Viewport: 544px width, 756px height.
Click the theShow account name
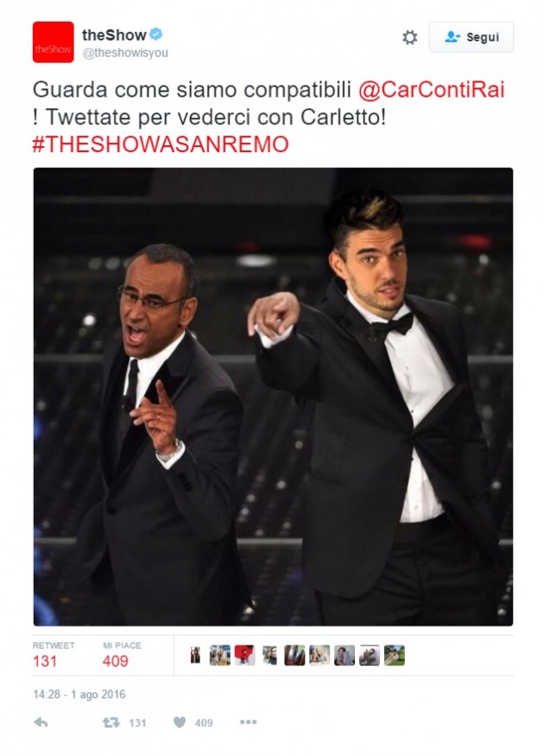click(x=114, y=35)
